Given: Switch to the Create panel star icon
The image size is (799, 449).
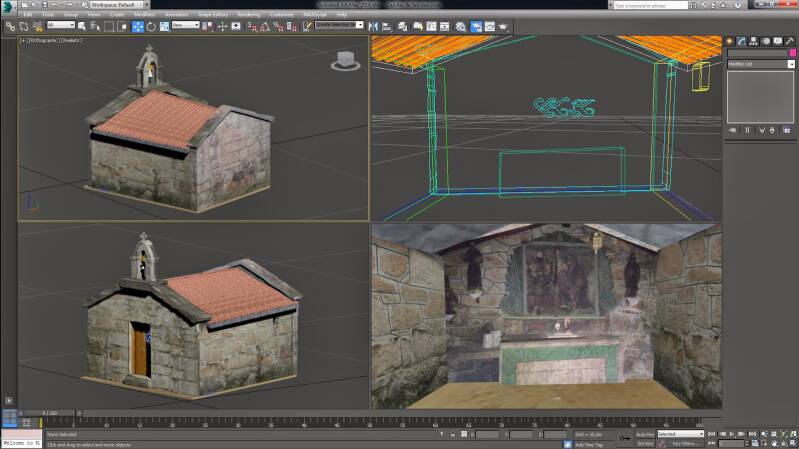Looking at the screenshot, I should click(729, 41).
